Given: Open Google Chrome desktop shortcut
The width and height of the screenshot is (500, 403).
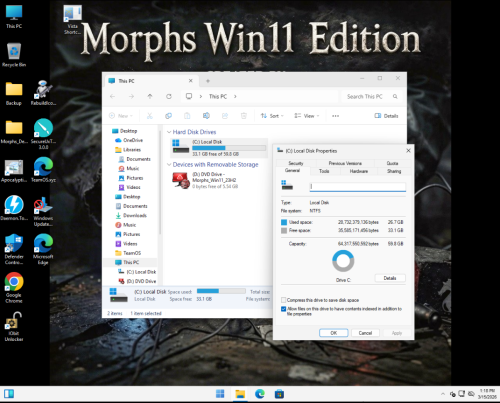Looking at the screenshot, I should click(14, 287).
